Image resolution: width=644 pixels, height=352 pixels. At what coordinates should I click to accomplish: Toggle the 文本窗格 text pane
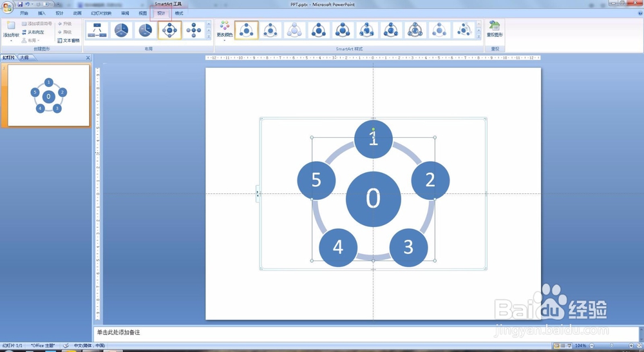coord(69,41)
